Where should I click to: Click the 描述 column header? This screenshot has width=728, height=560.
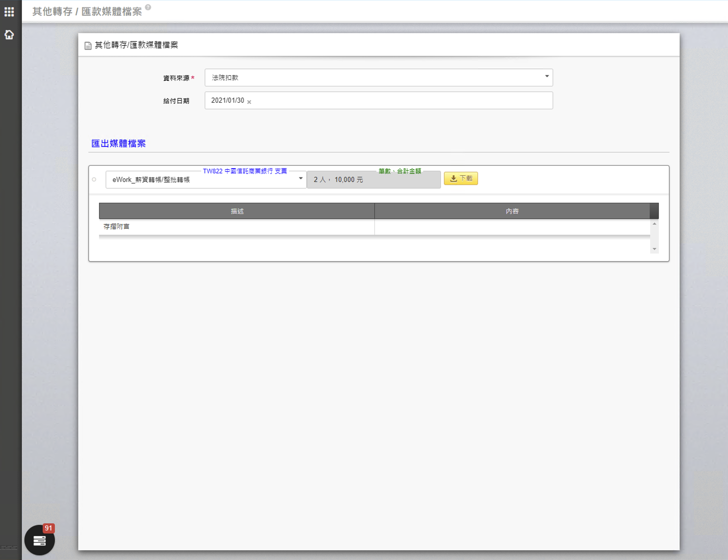(237, 211)
